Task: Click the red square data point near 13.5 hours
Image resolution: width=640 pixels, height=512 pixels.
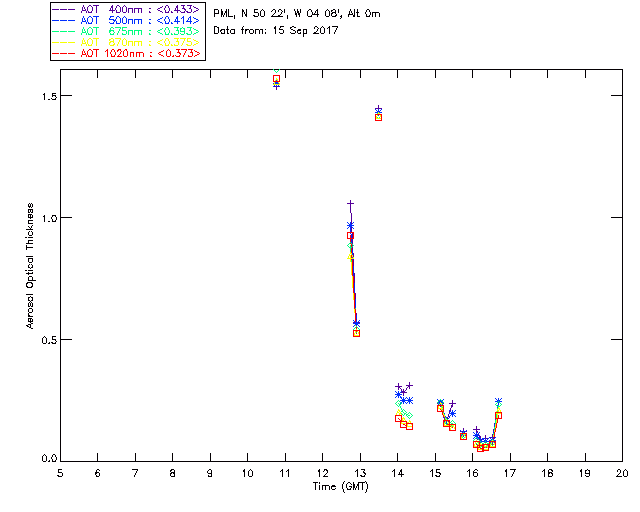Action: click(x=378, y=118)
